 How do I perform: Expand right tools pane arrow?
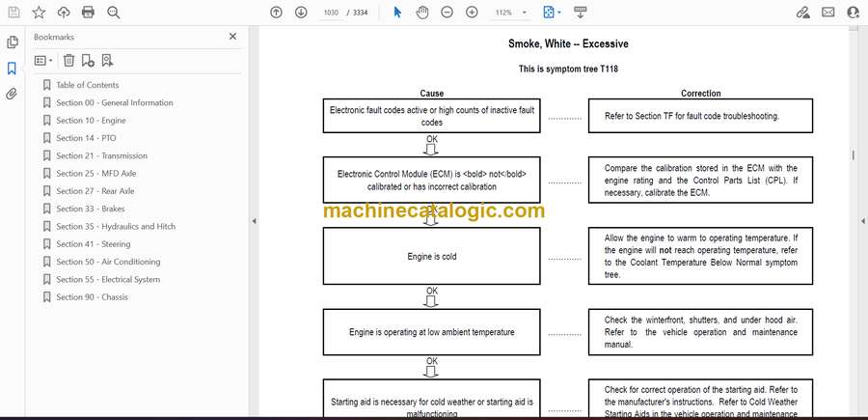coord(862,221)
